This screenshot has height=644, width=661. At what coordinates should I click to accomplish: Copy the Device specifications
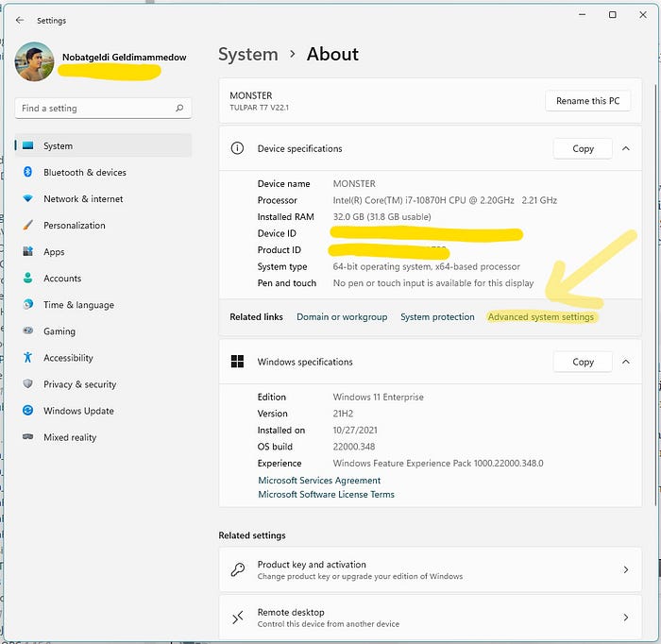[583, 148]
